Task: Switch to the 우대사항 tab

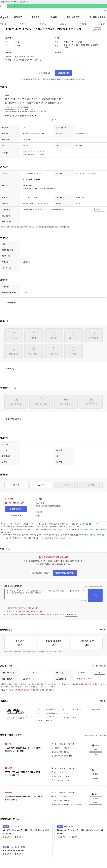Action: (x=43, y=24)
